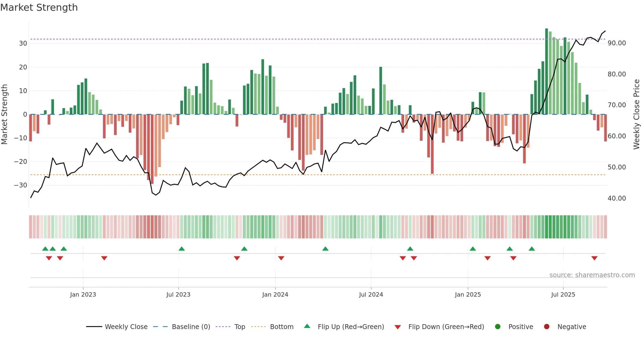Click the green Positive legend dot

coord(498,327)
